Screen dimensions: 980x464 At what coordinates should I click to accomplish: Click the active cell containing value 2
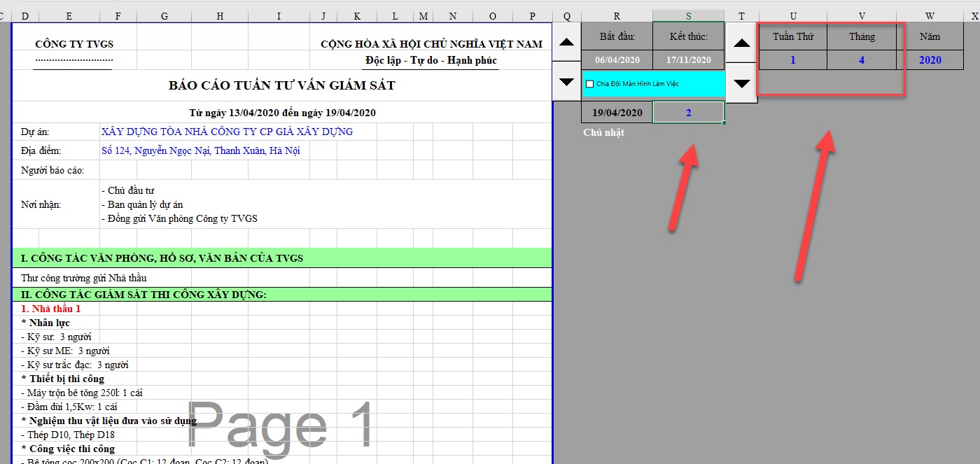pyautogui.click(x=688, y=113)
